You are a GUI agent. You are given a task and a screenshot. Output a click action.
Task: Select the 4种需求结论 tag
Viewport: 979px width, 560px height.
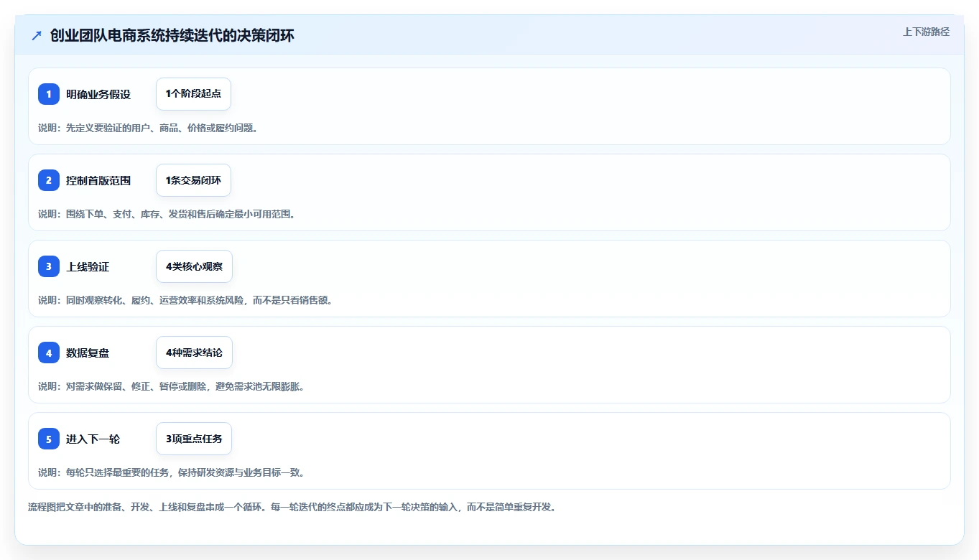194,353
